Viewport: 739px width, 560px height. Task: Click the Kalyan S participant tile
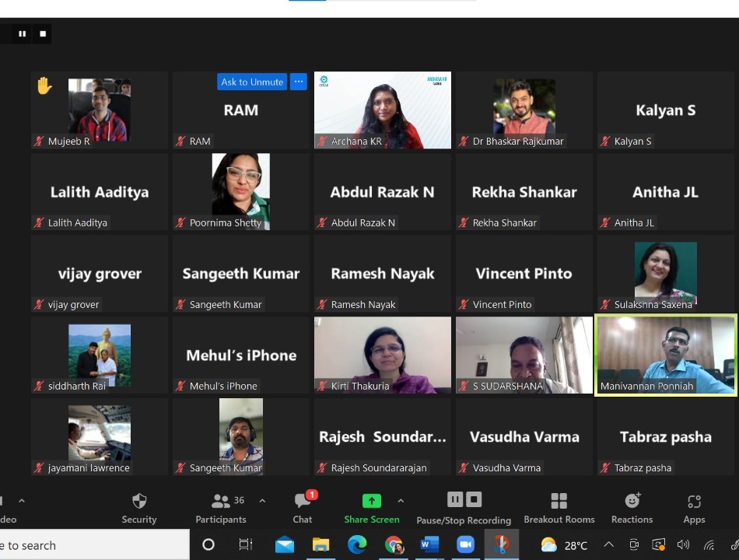pyautogui.click(x=665, y=110)
